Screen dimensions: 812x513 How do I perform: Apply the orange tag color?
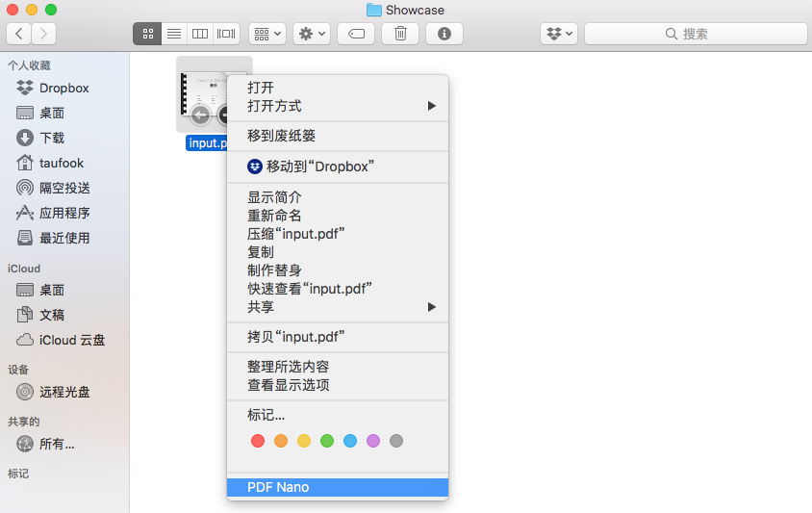point(281,441)
